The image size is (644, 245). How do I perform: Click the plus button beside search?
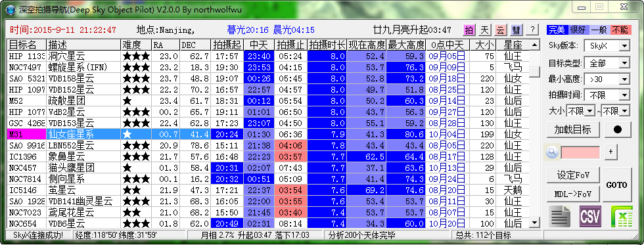[610, 152]
